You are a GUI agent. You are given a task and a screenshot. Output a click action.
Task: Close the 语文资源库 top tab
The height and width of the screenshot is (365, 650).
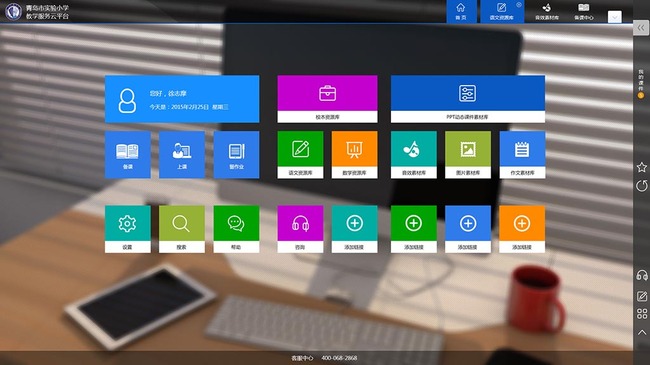click(519, 5)
